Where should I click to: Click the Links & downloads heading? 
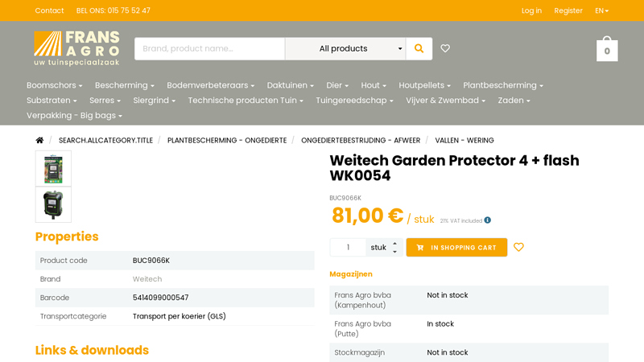pos(92,350)
